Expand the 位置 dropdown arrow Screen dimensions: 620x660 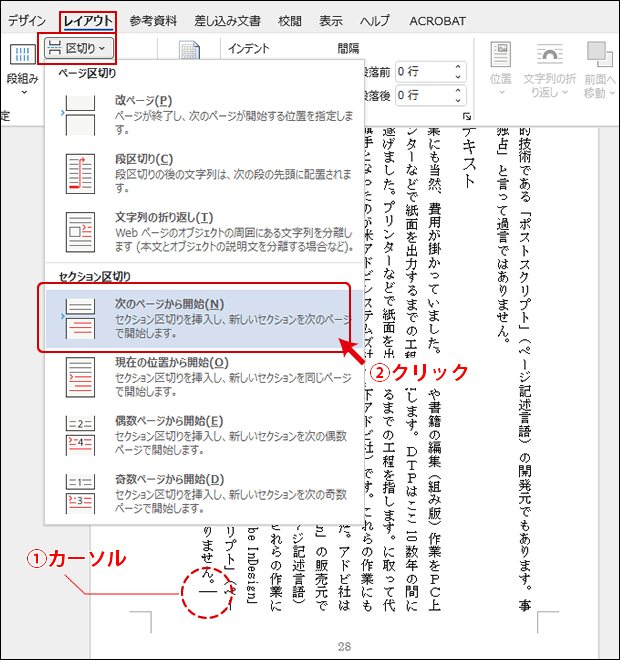tap(501, 92)
